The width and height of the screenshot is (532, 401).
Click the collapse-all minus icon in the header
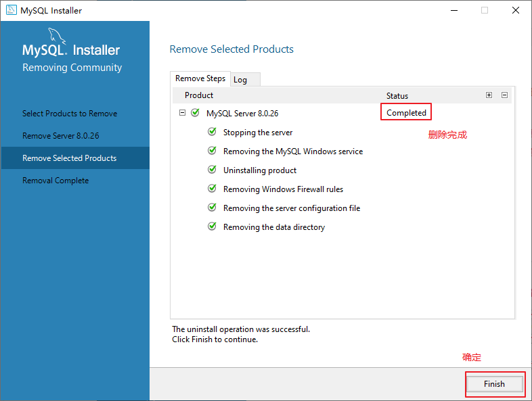(504, 95)
